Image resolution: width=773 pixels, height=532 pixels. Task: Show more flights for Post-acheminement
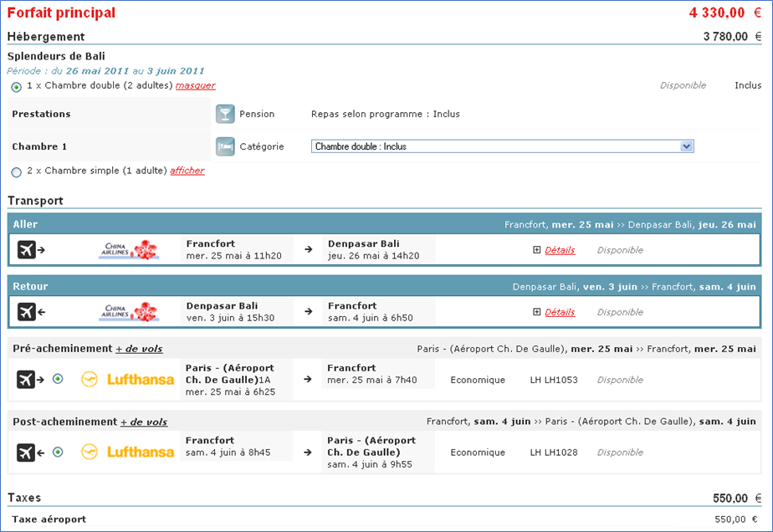[144, 422]
